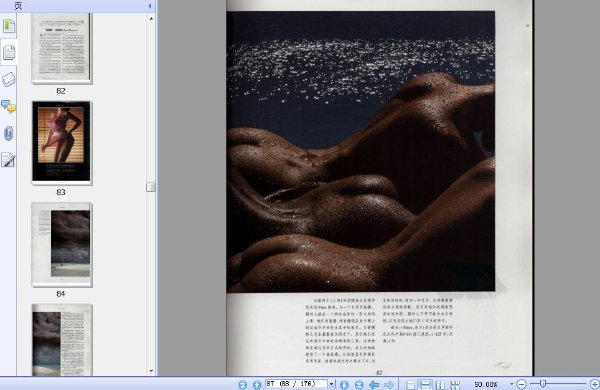Click the zoom out minus button
Viewport: 600px width, 390px height.
click(521, 384)
